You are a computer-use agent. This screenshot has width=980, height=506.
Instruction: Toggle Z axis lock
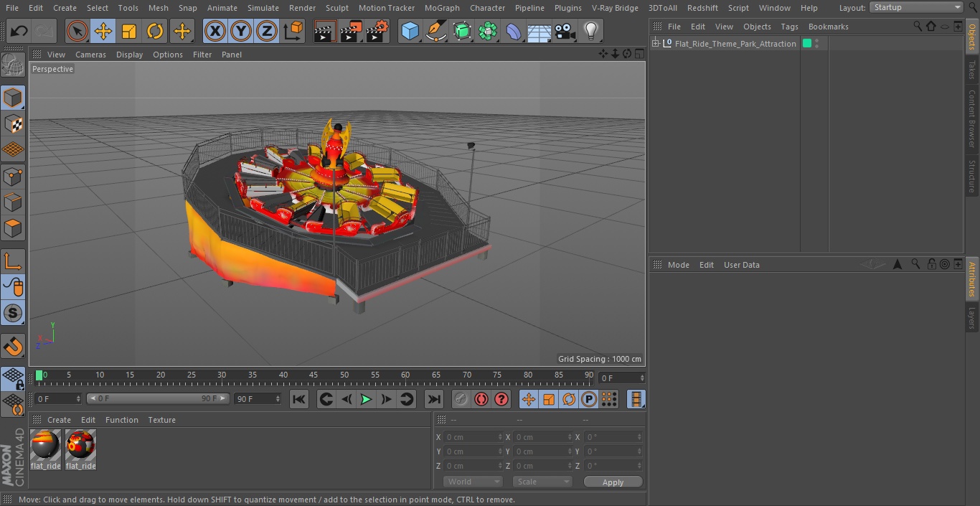tap(267, 32)
